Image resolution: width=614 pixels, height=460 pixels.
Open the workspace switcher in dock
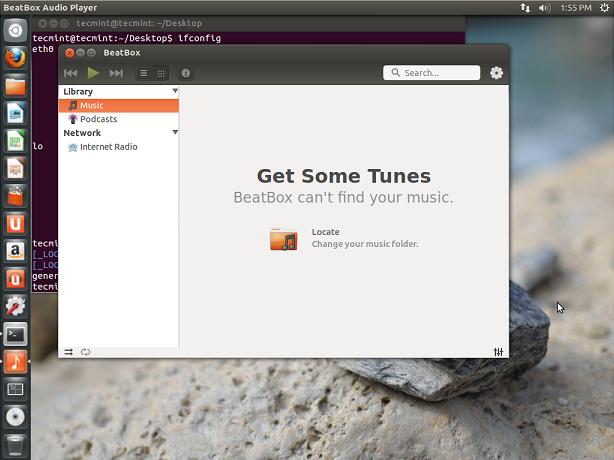(x=15, y=389)
